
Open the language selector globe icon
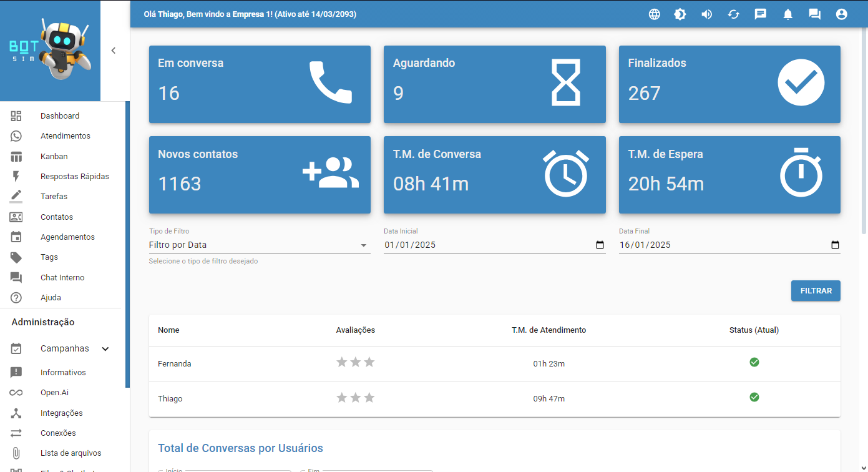[654, 14]
